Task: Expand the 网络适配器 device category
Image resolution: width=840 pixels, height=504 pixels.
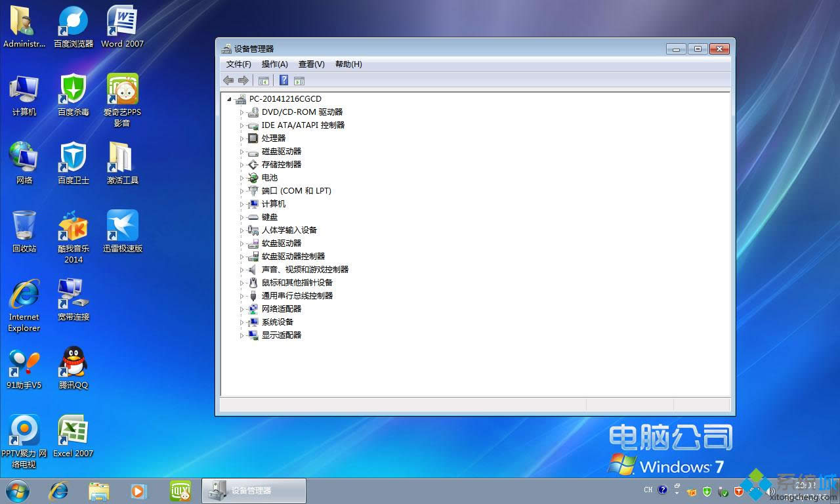Action: click(x=241, y=308)
